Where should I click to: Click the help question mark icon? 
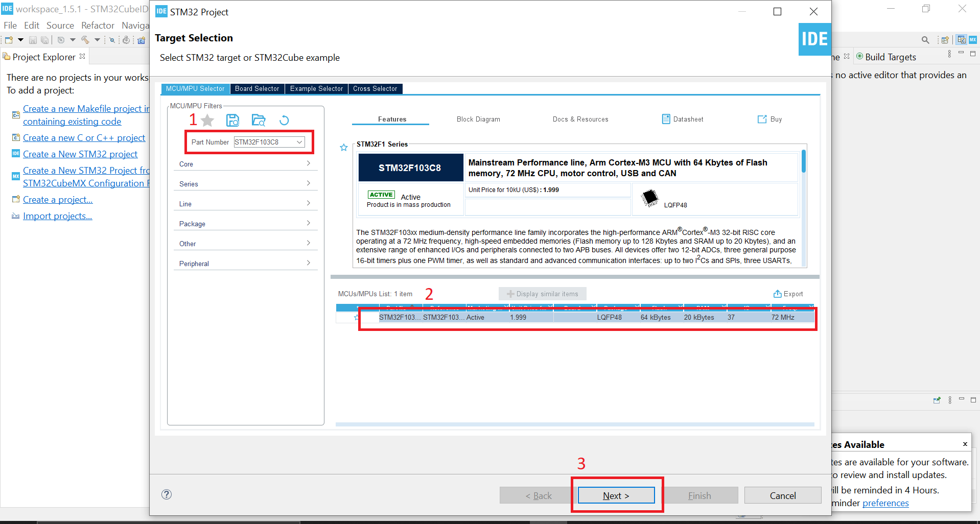coord(167,494)
